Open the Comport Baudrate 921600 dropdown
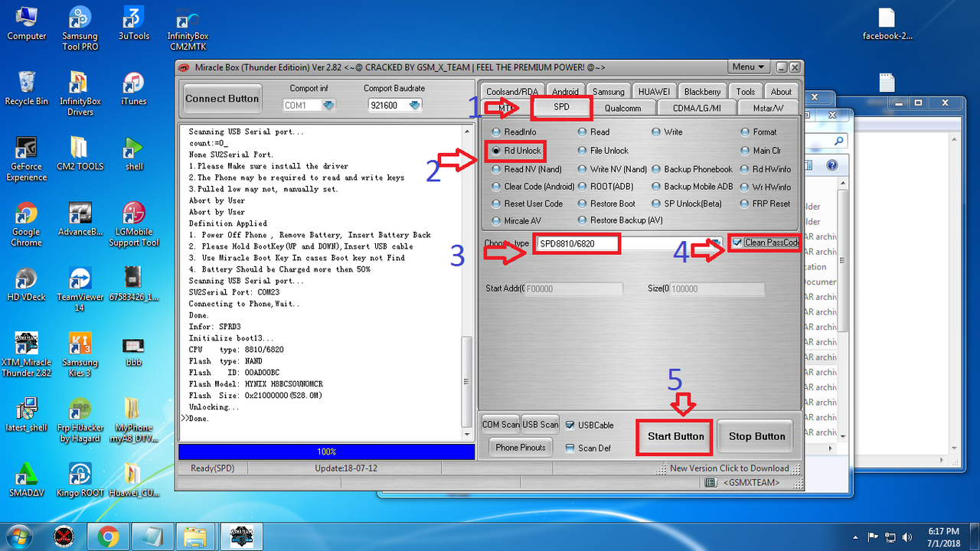Viewport: 980px width, 551px height. 413,105
